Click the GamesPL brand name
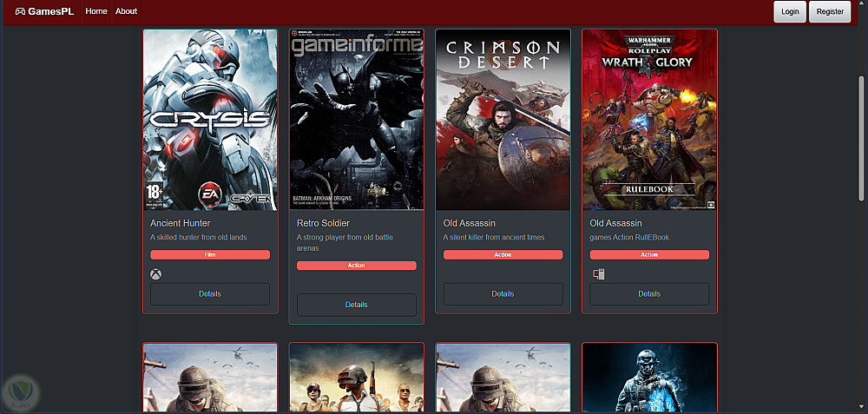The height and width of the screenshot is (414, 868). [51, 11]
